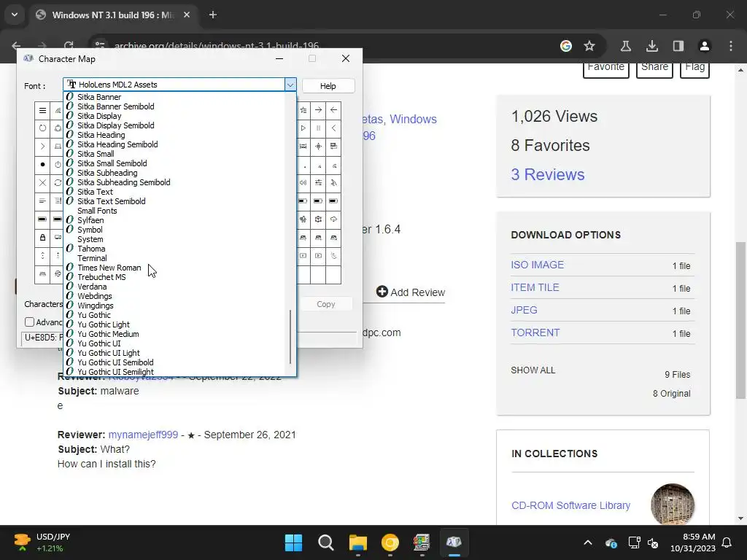Select the hamburger menu glyph in character grid
747x560 pixels.
[42, 111]
